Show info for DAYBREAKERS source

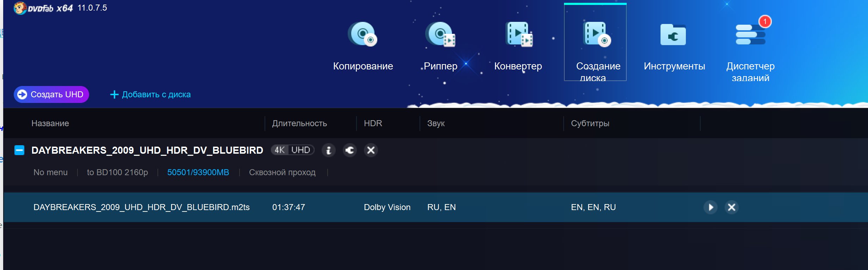click(x=328, y=150)
